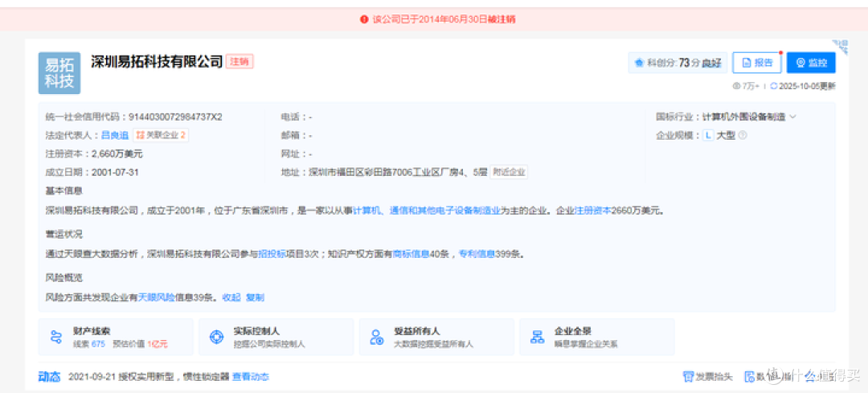The width and height of the screenshot is (868, 393).
Task: Click the blue 监控 monitor button
Action: (811, 63)
